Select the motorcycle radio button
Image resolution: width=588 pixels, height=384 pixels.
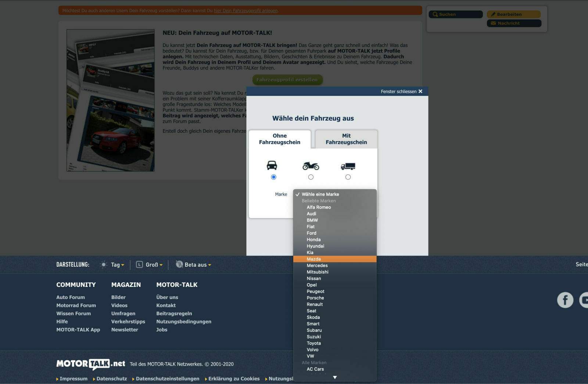(311, 177)
